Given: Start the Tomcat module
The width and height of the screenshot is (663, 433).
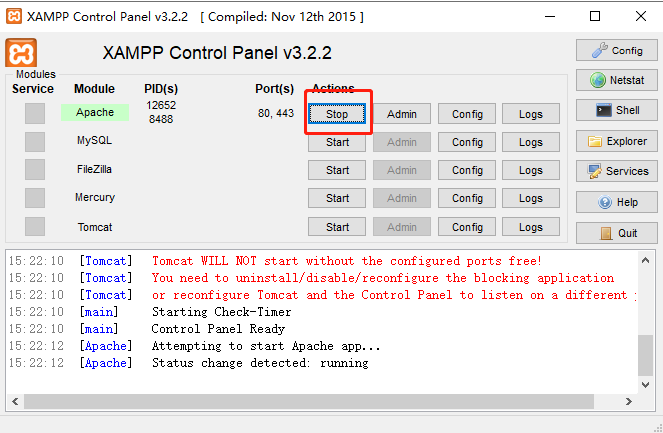Looking at the screenshot, I should point(337,227).
